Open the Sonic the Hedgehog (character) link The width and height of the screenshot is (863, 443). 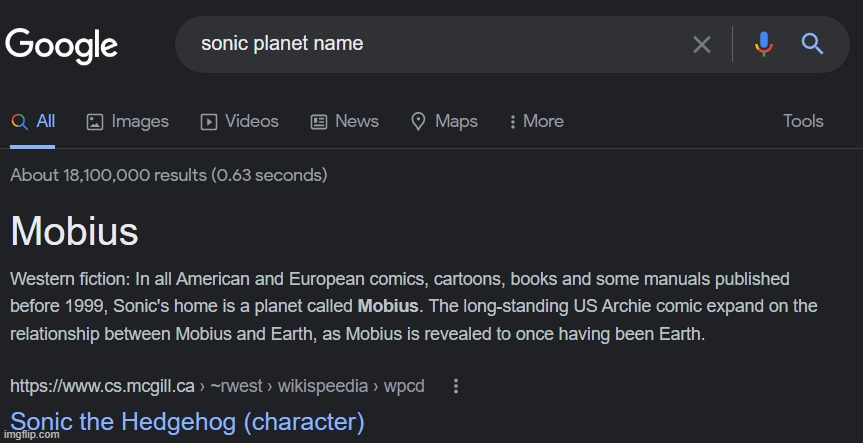tap(187, 422)
